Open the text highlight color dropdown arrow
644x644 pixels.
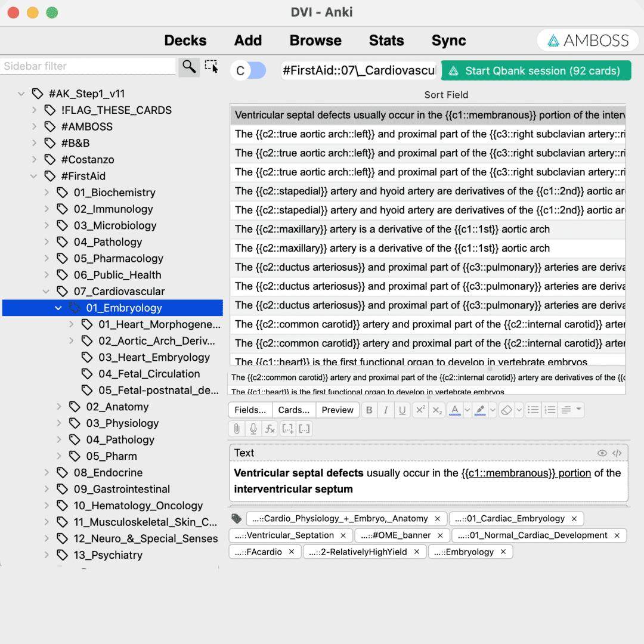[493, 410]
